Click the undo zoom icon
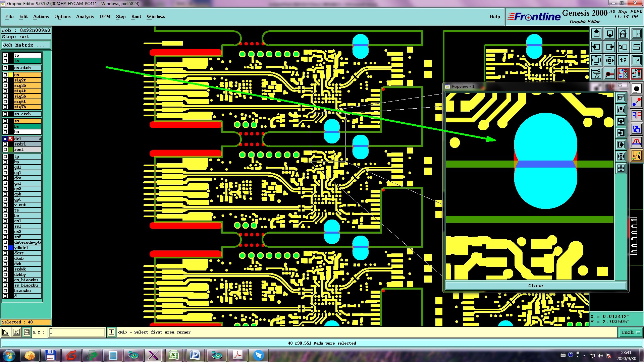Screen dimensions: 644x362 coord(623,47)
